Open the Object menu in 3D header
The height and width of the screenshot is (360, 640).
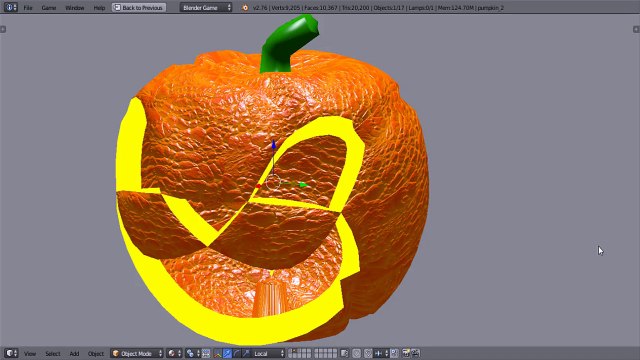pos(96,353)
